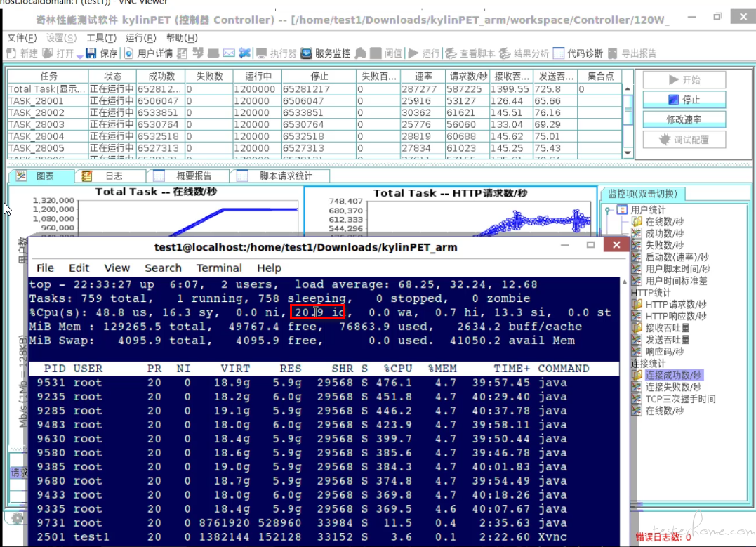The height and width of the screenshot is (547, 756).
Task: Open the terminal's Search menu
Action: pos(163,268)
